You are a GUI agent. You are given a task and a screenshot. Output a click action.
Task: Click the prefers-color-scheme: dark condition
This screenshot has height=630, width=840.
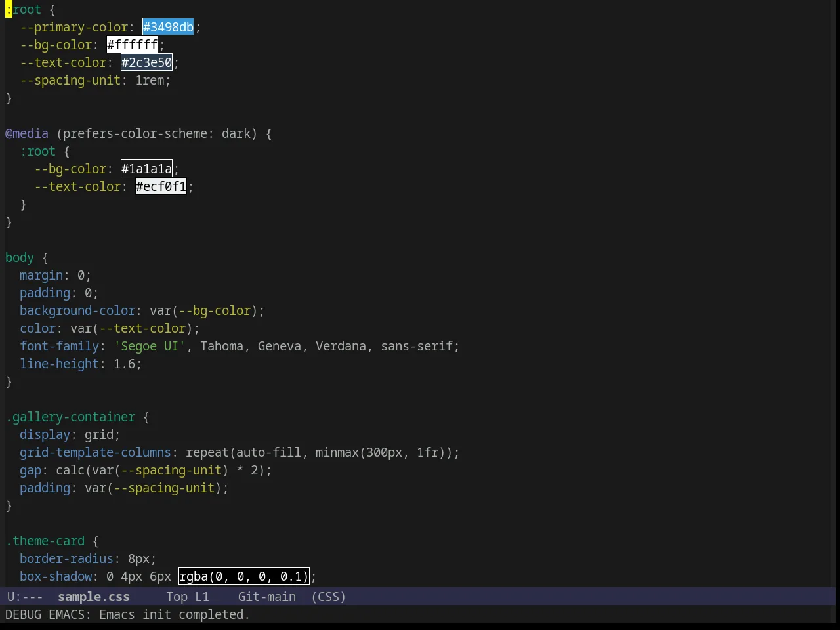coord(157,133)
